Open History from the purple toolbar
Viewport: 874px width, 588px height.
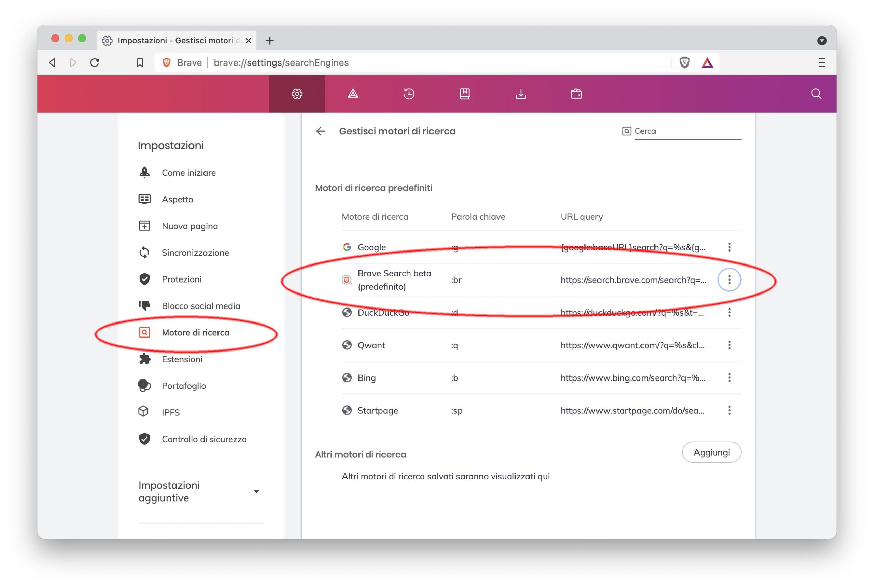(x=408, y=94)
